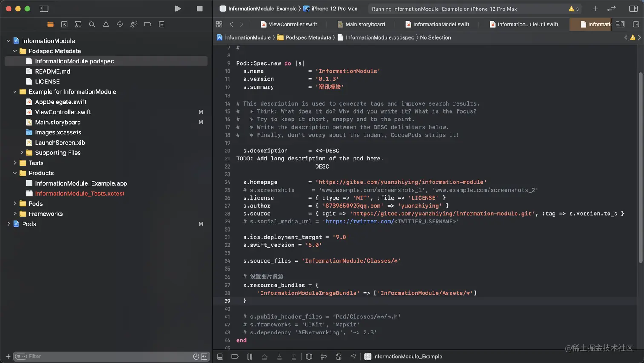Open the Project navigator folder icon

pyautogui.click(x=50, y=24)
